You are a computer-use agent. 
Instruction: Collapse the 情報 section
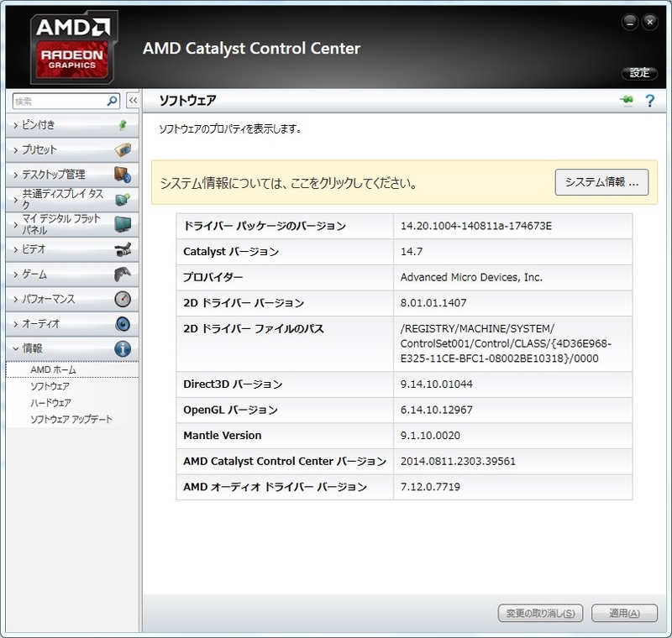click(72, 348)
